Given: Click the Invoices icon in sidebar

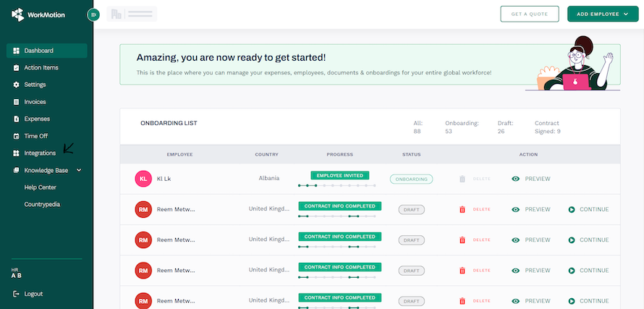Looking at the screenshot, I should pyautogui.click(x=17, y=102).
